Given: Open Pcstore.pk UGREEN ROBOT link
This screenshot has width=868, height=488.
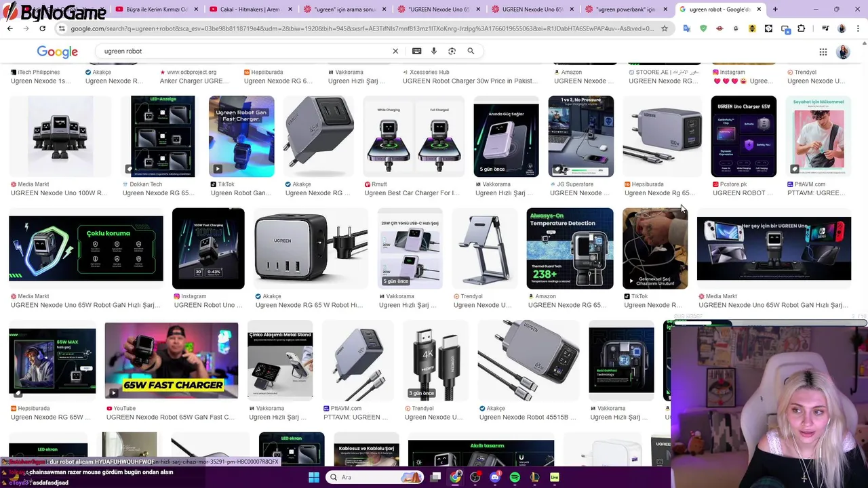Looking at the screenshot, I should [743, 193].
